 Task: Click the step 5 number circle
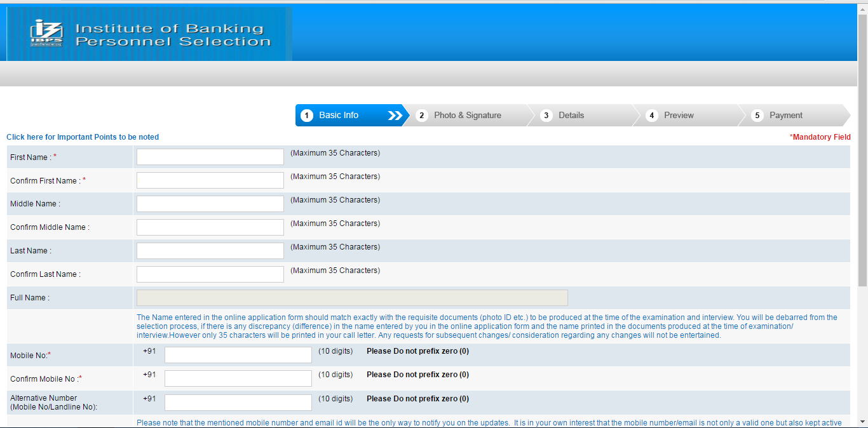point(757,116)
